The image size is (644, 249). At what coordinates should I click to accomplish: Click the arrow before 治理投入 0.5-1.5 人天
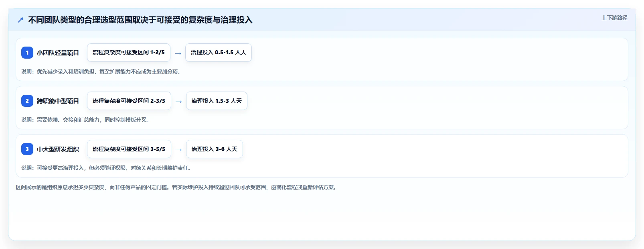[178, 53]
